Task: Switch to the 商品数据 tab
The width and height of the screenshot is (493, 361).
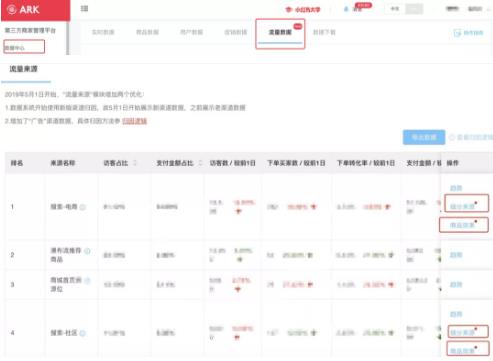Action: click(x=147, y=32)
